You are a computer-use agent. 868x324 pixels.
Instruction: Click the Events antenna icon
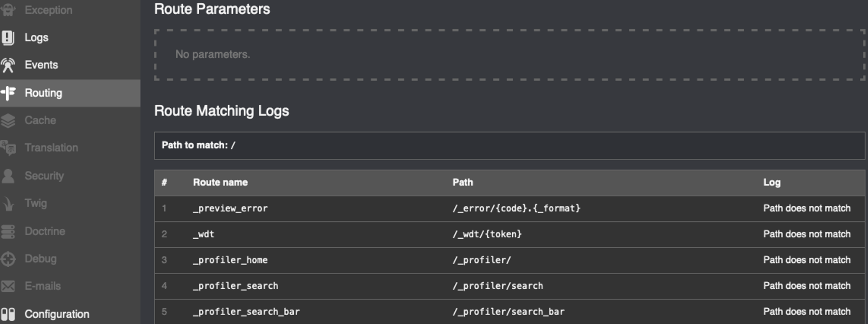[x=8, y=65]
